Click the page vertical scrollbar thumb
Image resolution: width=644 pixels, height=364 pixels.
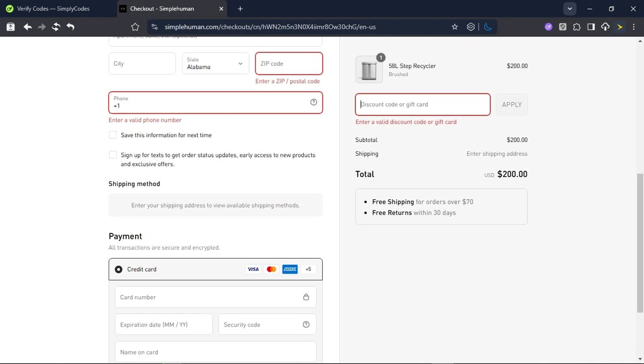pos(640,243)
